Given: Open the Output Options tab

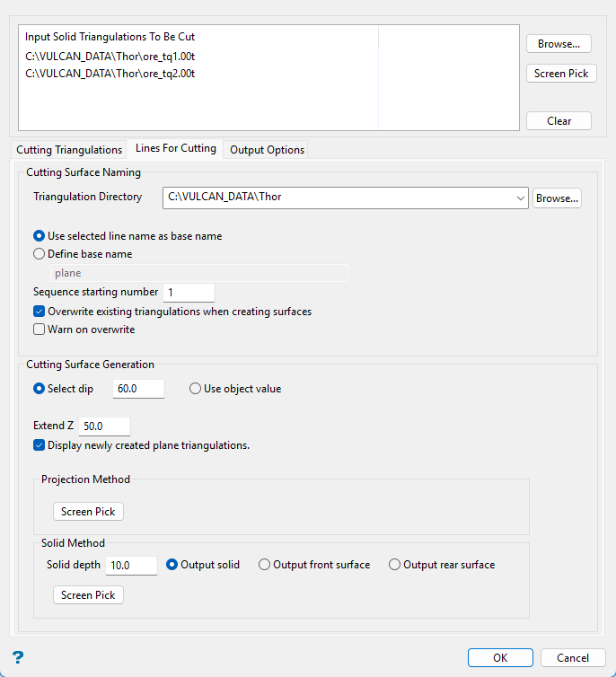Looking at the screenshot, I should [x=267, y=150].
